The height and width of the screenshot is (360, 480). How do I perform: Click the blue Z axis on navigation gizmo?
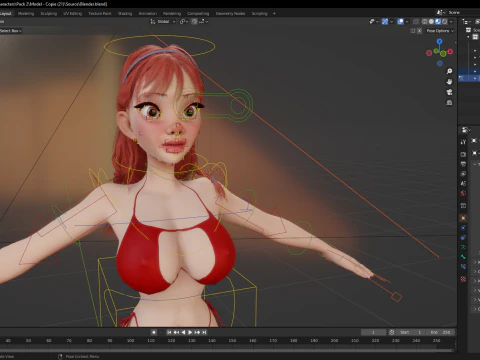click(x=440, y=41)
